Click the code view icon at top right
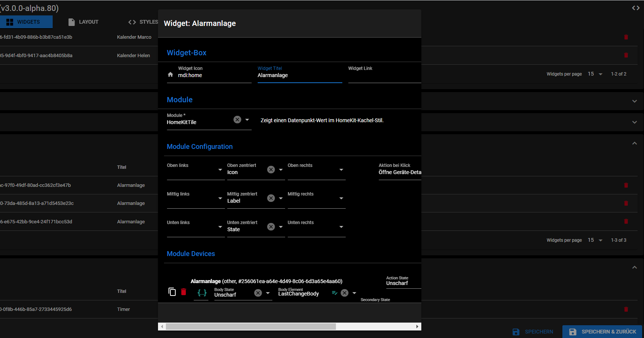644x338 pixels. tap(636, 8)
